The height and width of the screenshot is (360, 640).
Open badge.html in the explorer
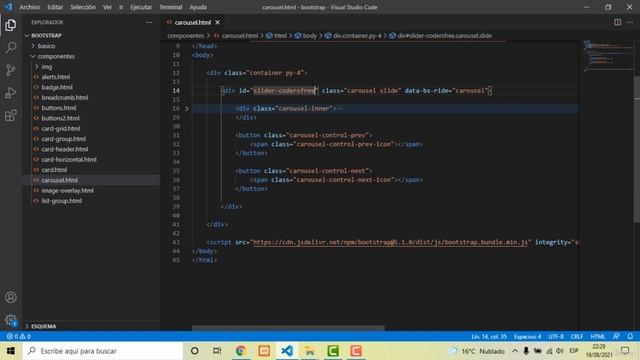pos(57,87)
